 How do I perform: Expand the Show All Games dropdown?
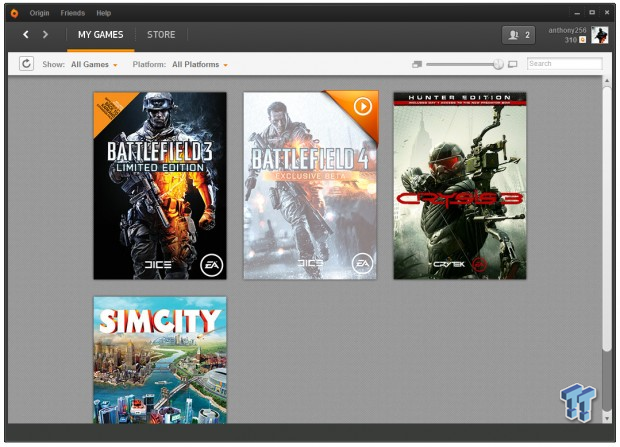click(94, 64)
